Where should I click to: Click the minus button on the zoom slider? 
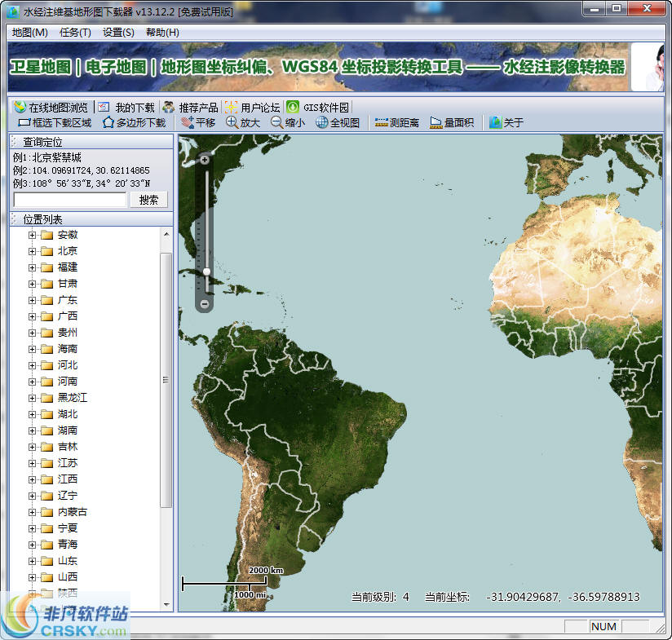click(x=204, y=303)
